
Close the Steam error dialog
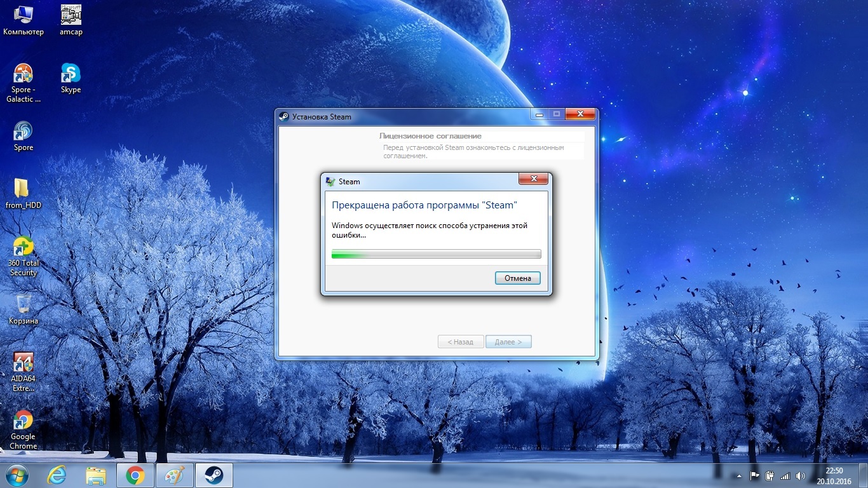pos(533,179)
